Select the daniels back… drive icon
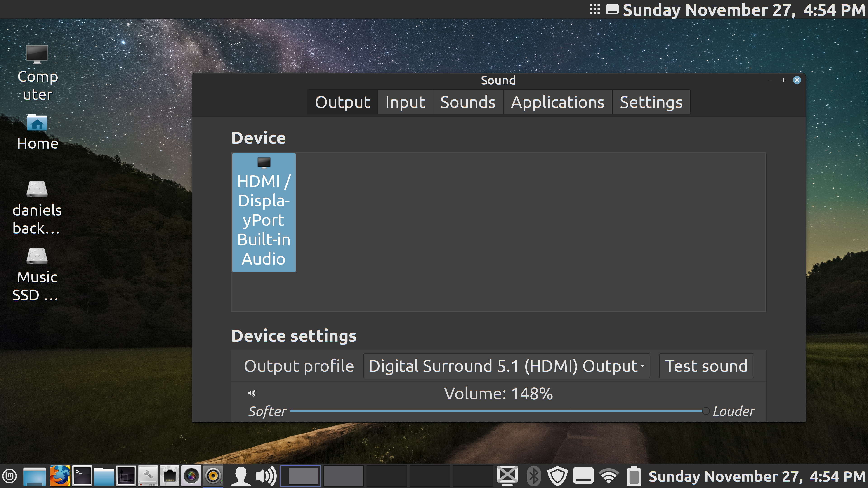The width and height of the screenshot is (868, 488). click(37, 207)
